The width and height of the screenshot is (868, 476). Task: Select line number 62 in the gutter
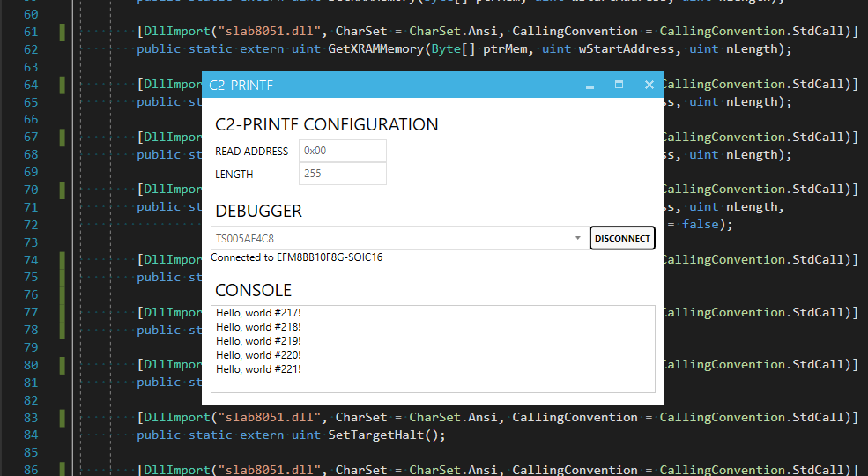(x=31, y=48)
